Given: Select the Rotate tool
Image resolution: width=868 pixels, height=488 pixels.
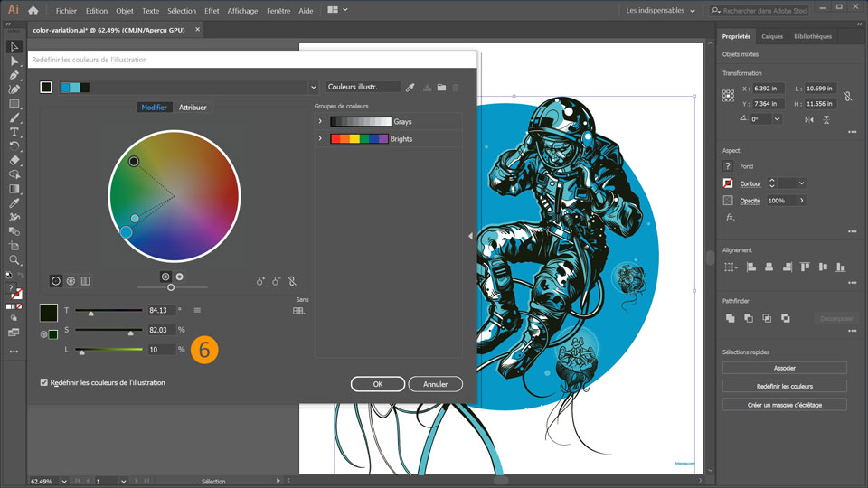Looking at the screenshot, I should coord(14,146).
